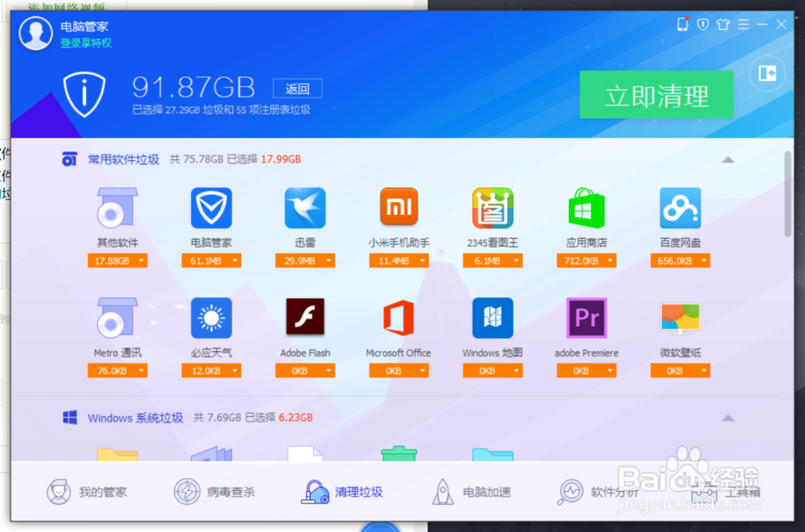This screenshot has height=532, width=805.
Task: Select the Windows 地图 icon
Action: click(493, 318)
